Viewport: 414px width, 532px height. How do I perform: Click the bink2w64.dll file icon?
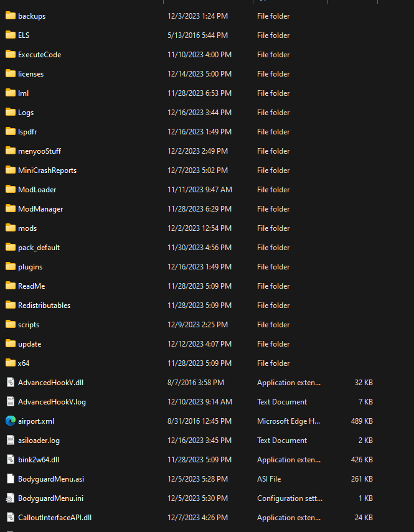(x=11, y=460)
